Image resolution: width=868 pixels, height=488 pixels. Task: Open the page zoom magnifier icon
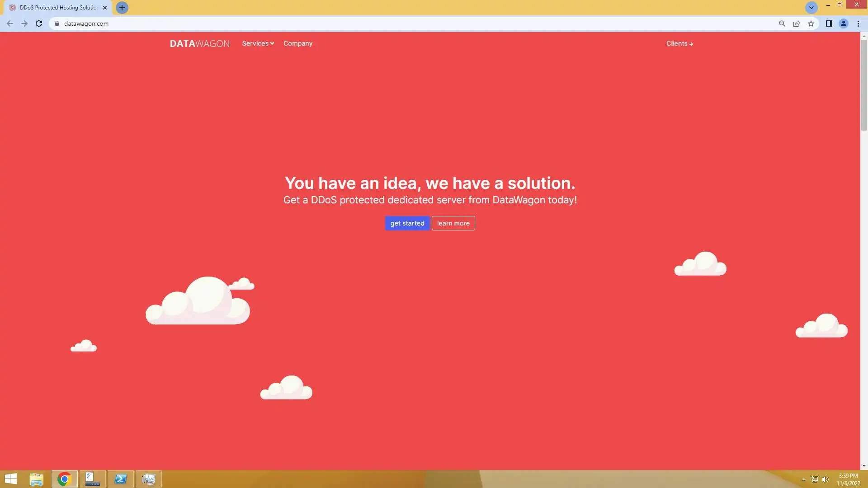pyautogui.click(x=782, y=23)
